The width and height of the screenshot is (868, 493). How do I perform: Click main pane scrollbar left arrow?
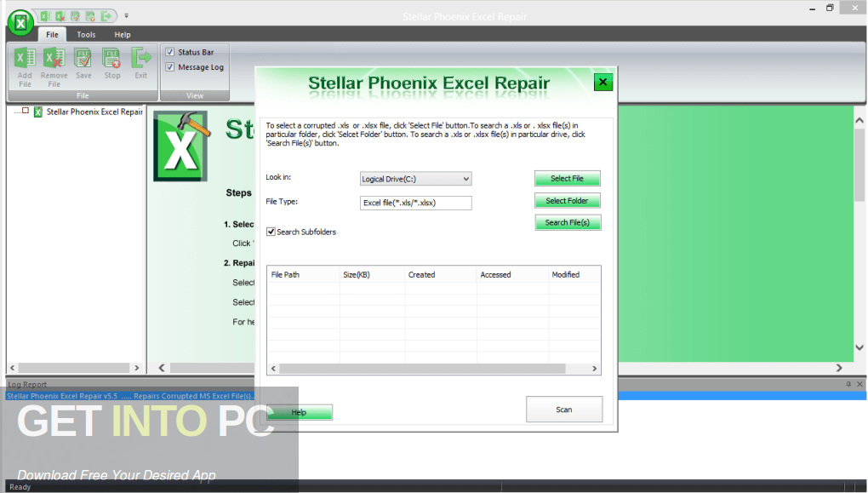162,368
